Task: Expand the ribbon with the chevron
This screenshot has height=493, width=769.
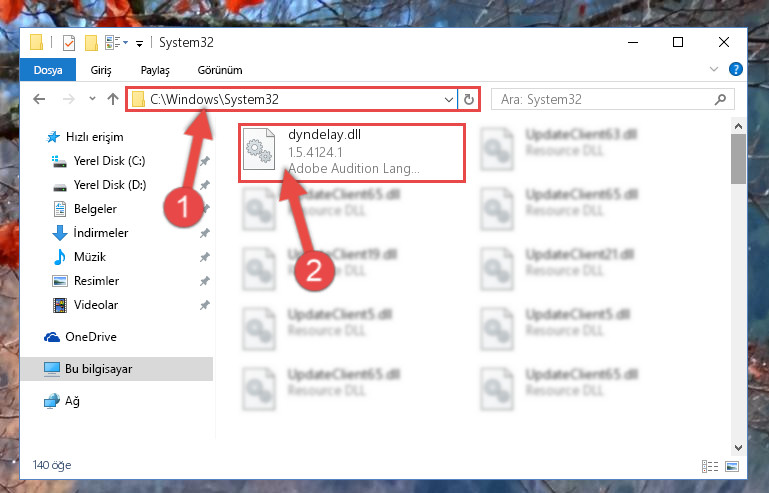Action: [714, 69]
